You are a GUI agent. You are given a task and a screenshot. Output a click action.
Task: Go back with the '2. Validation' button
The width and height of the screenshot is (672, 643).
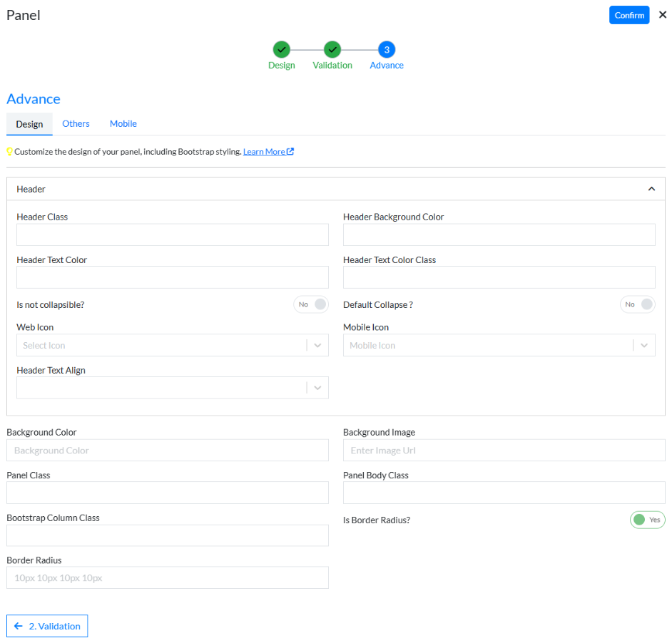point(47,626)
